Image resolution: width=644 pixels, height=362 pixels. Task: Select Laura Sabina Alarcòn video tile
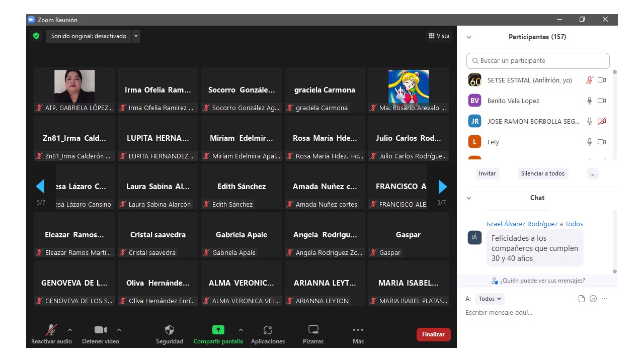click(x=158, y=187)
